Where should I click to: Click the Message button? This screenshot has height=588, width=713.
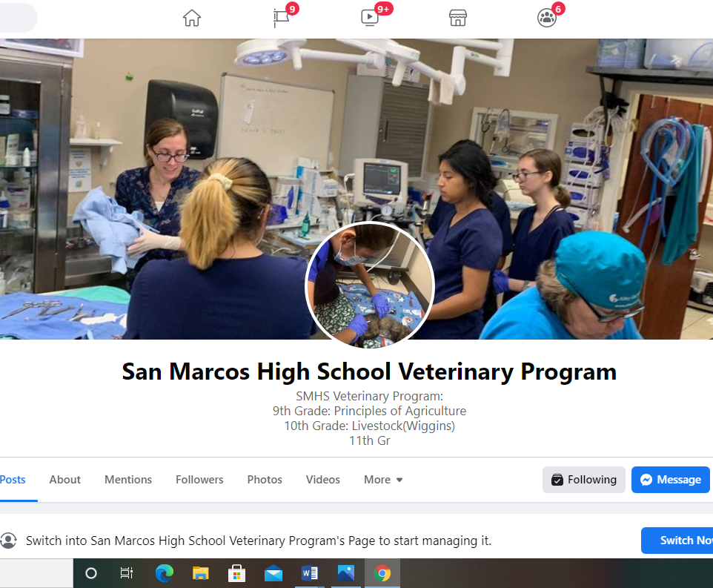(671, 480)
